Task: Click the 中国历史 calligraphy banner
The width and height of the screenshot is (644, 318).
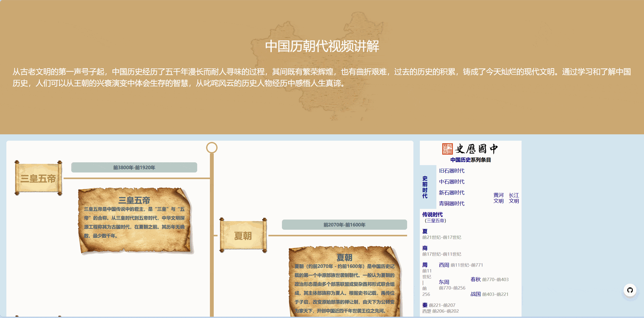Action: click(x=476, y=149)
